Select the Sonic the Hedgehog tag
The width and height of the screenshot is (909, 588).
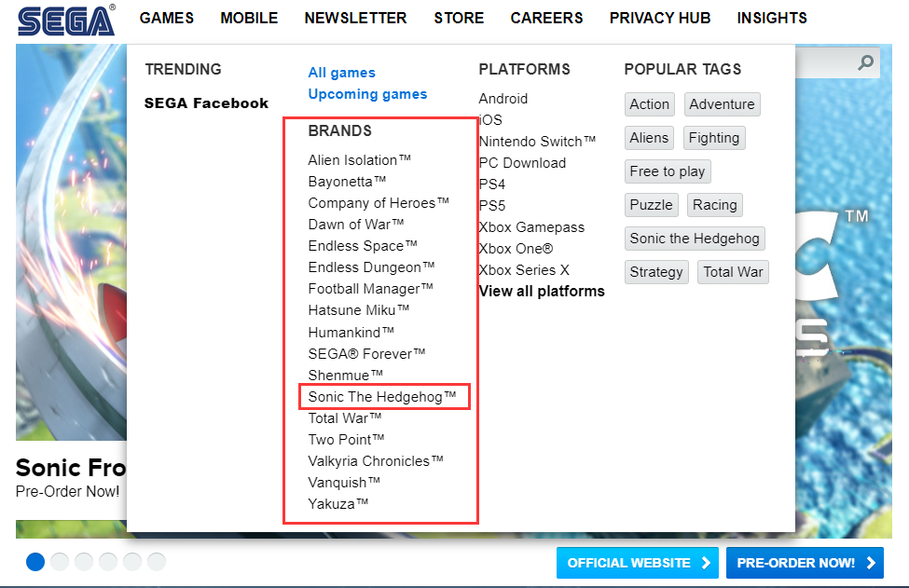695,239
